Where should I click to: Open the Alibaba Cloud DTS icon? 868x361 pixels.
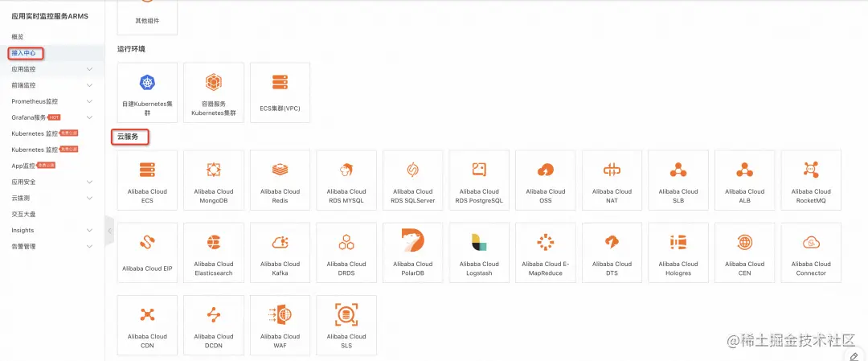pos(612,243)
